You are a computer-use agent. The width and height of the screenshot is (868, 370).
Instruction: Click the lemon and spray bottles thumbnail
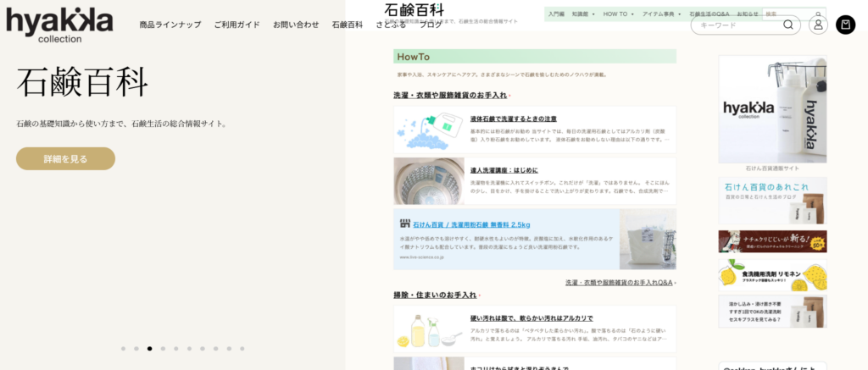(429, 329)
